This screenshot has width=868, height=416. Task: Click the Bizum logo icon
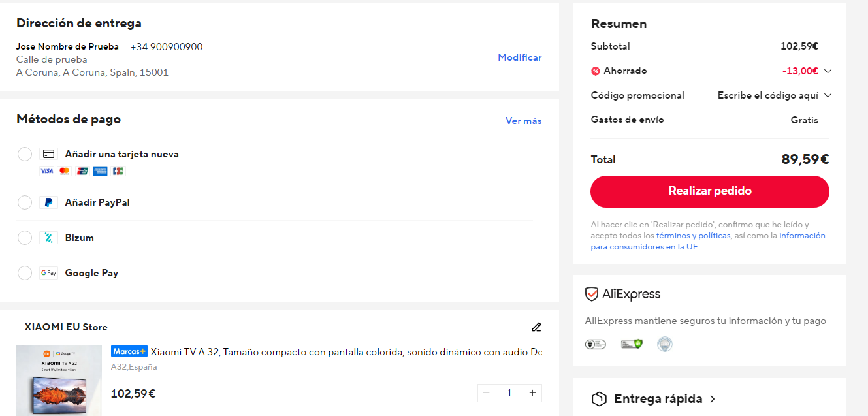point(48,238)
